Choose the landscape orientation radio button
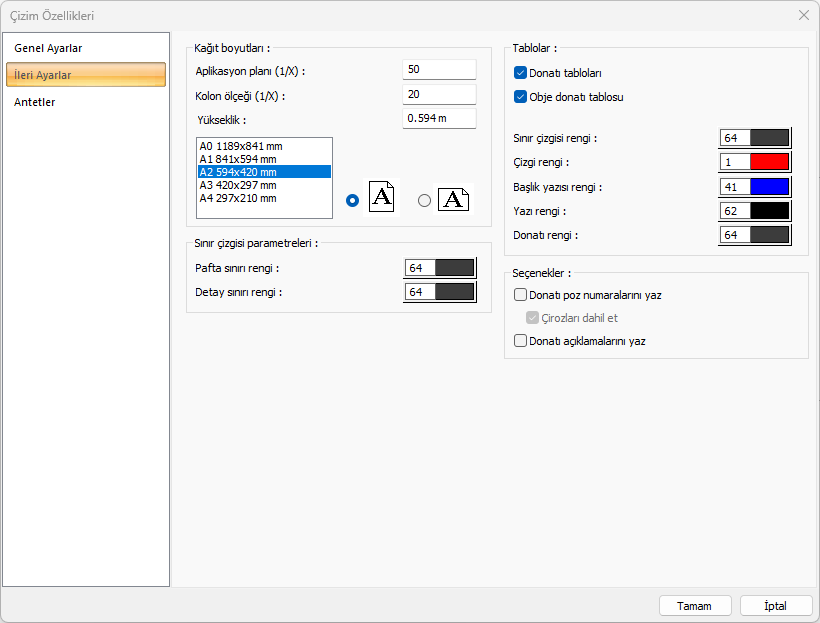Screen dimensions: 820x623 tap(424, 200)
